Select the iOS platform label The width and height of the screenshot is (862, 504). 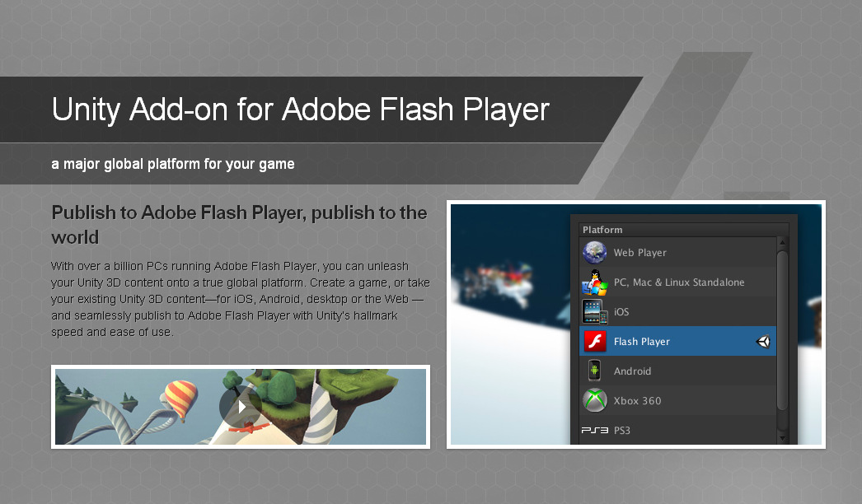click(621, 312)
